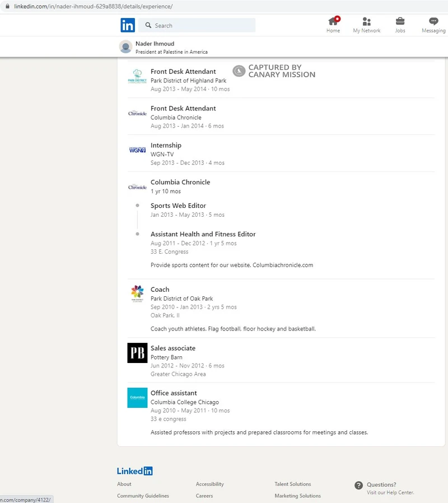Click the site lock icon in the address bar
448x503 pixels.
point(7,6)
